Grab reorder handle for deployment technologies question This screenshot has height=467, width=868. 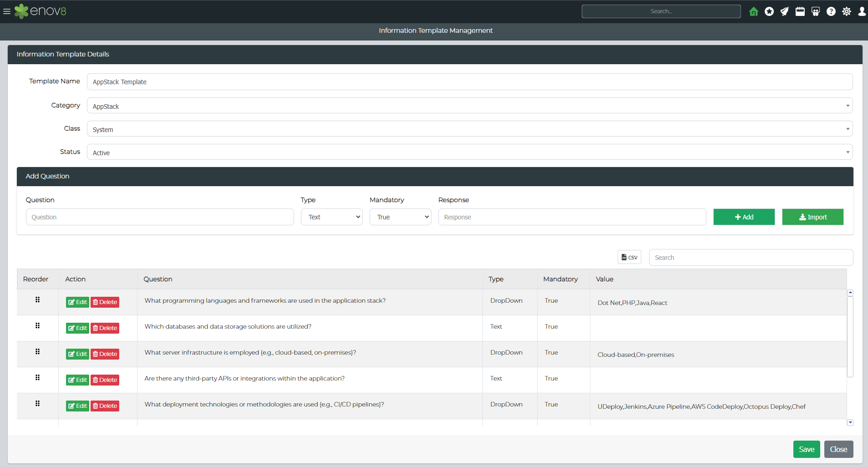pos(38,403)
